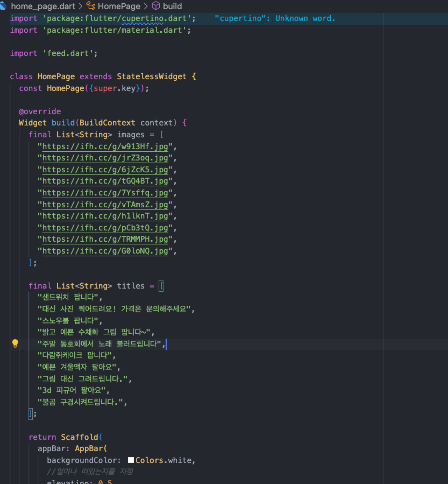Viewport: 448px width, 484px height.
Task: Click the Dart file icon in breadcrumb
Action: (3, 6)
